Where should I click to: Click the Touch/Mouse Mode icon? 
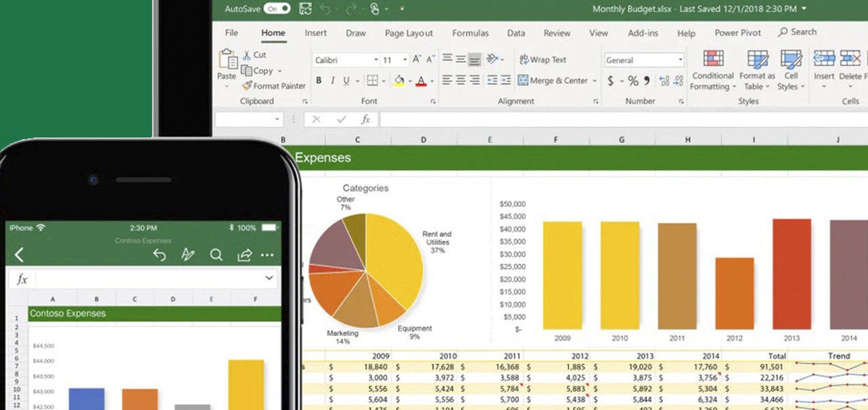375,9
